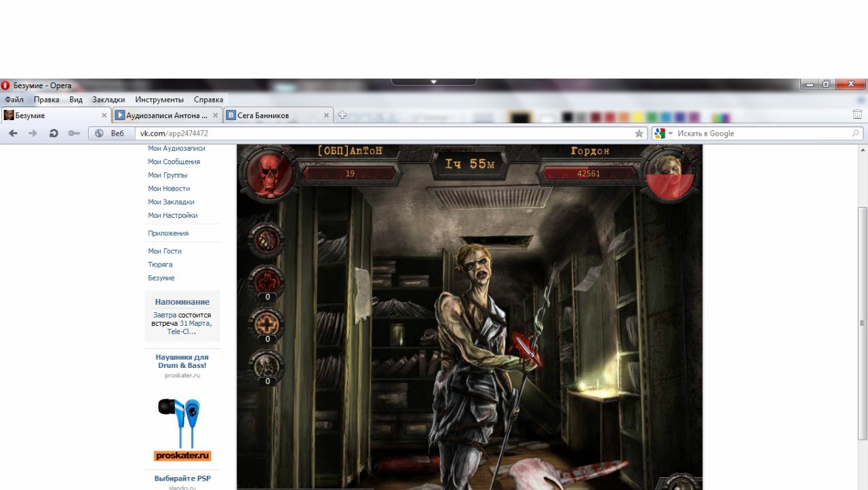The width and height of the screenshot is (868, 490).
Task: Click the Opera logo in the title bar
Action: [5, 86]
